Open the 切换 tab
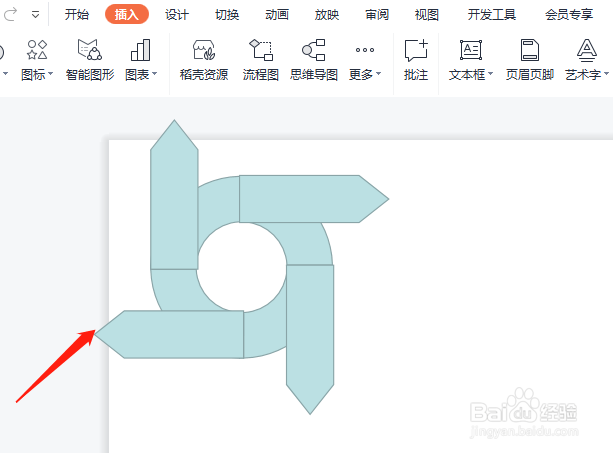Screen dimensions: 613x453 (x=227, y=15)
